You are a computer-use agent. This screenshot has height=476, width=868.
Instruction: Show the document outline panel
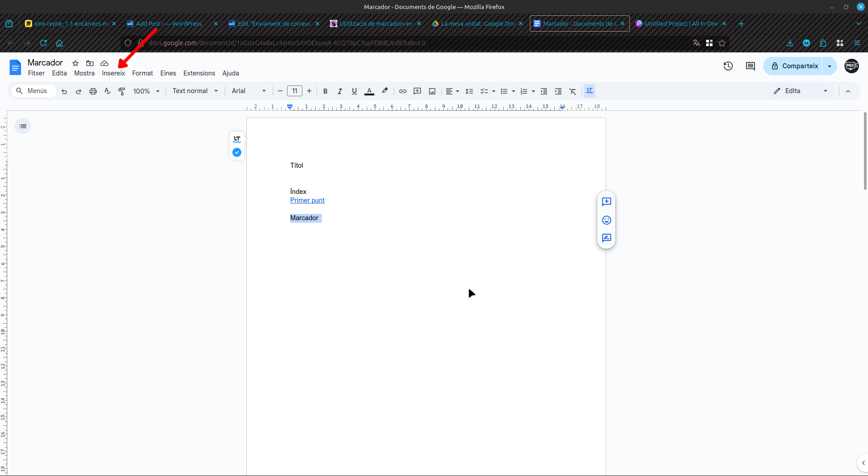(23, 126)
